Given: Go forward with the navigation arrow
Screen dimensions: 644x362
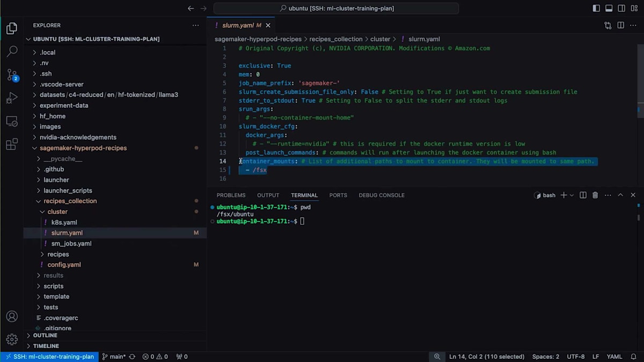Looking at the screenshot, I should pyautogui.click(x=203, y=9).
